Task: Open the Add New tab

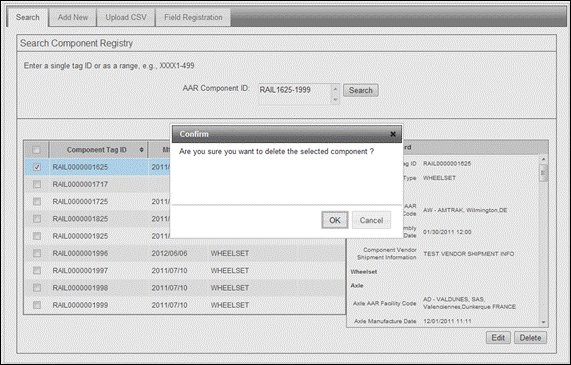Action: click(73, 17)
